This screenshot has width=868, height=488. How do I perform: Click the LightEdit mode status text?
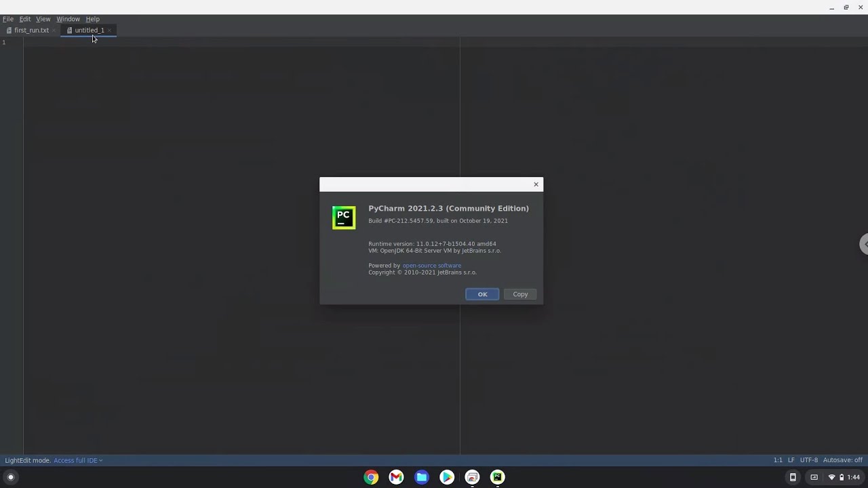28,460
